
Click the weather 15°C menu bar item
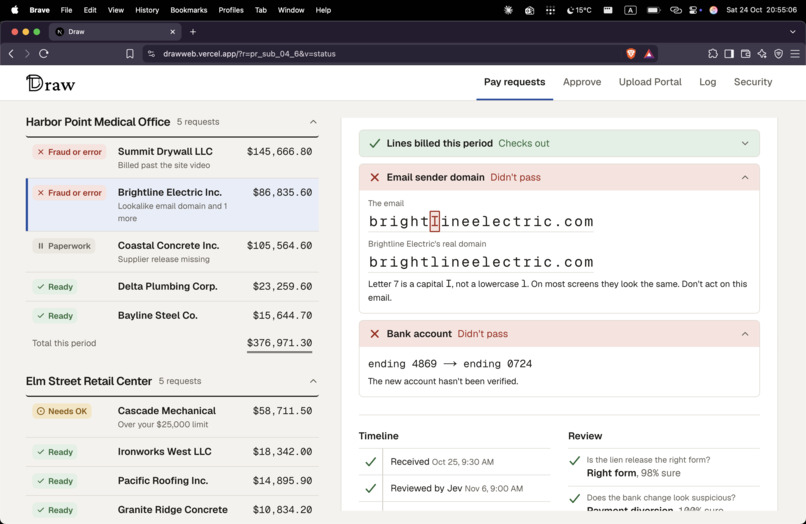[579, 10]
